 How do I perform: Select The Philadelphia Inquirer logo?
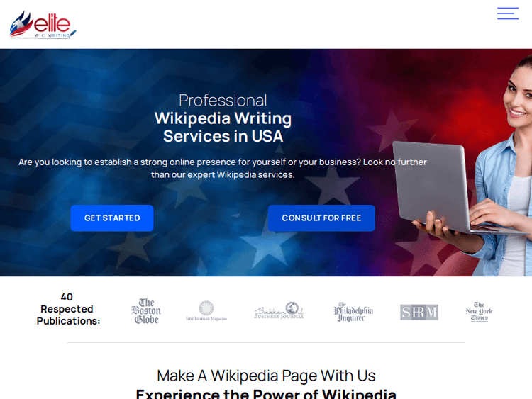coord(353,312)
